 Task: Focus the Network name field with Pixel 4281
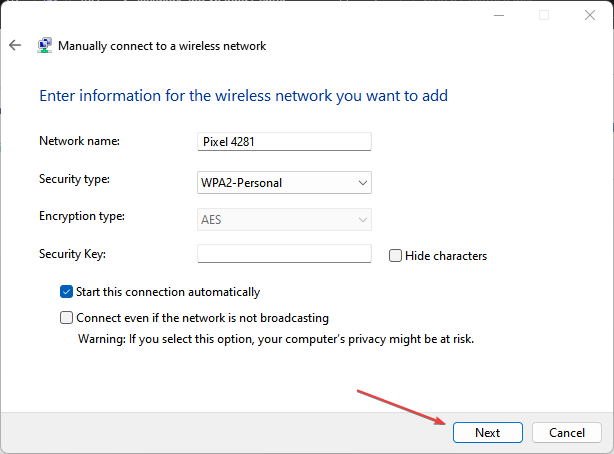point(284,142)
